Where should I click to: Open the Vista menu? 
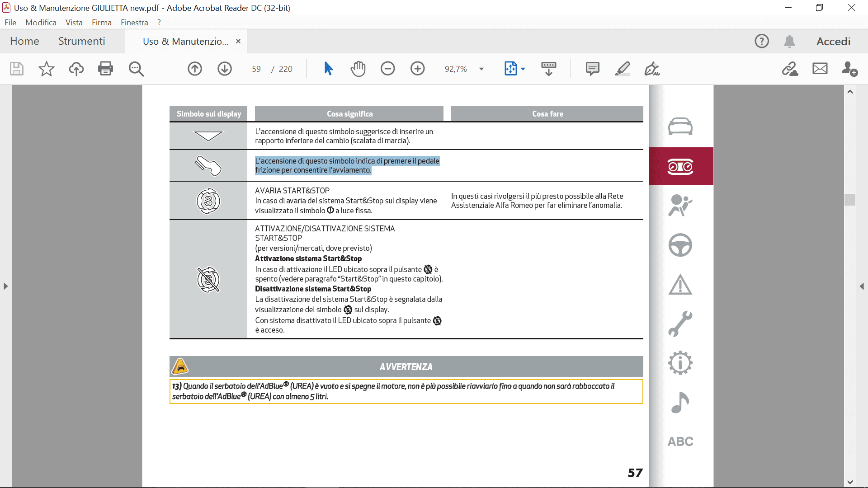(x=74, y=23)
